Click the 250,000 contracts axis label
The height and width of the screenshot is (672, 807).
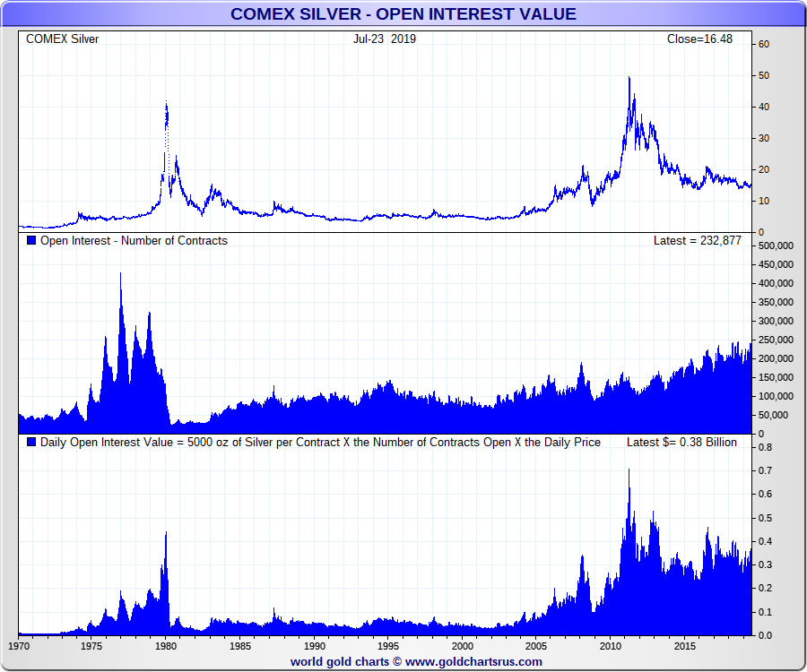pyautogui.click(x=776, y=340)
